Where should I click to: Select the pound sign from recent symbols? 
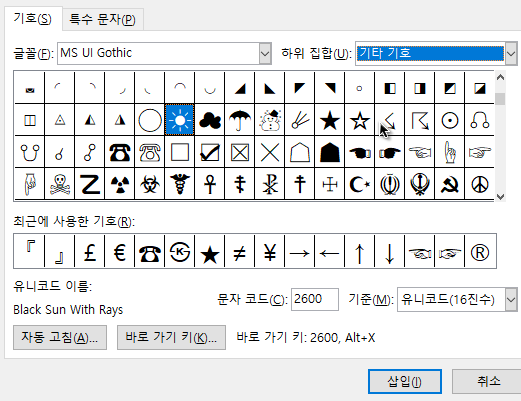[x=90, y=251]
